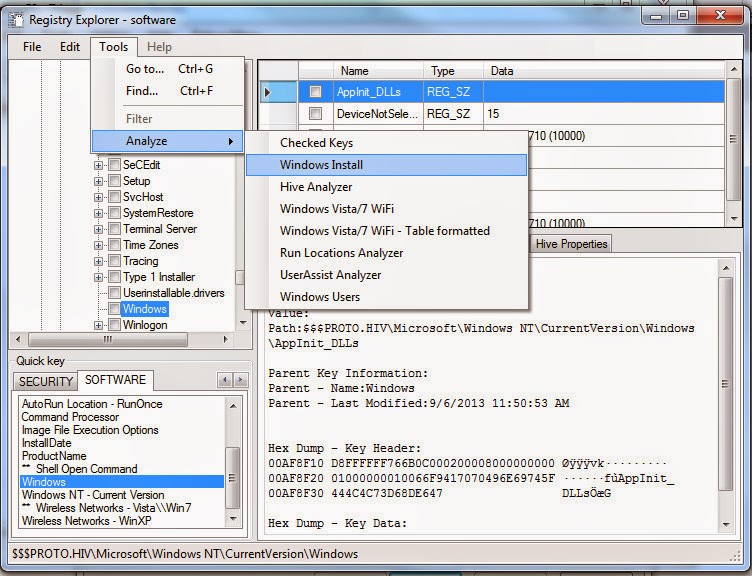Tick the Terminal Server key checkbox

pos(115,229)
